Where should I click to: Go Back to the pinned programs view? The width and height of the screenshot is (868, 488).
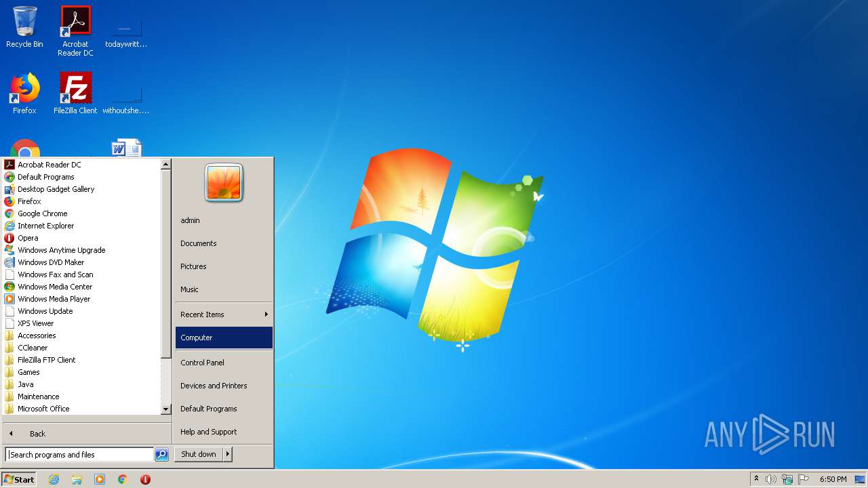[86, 434]
